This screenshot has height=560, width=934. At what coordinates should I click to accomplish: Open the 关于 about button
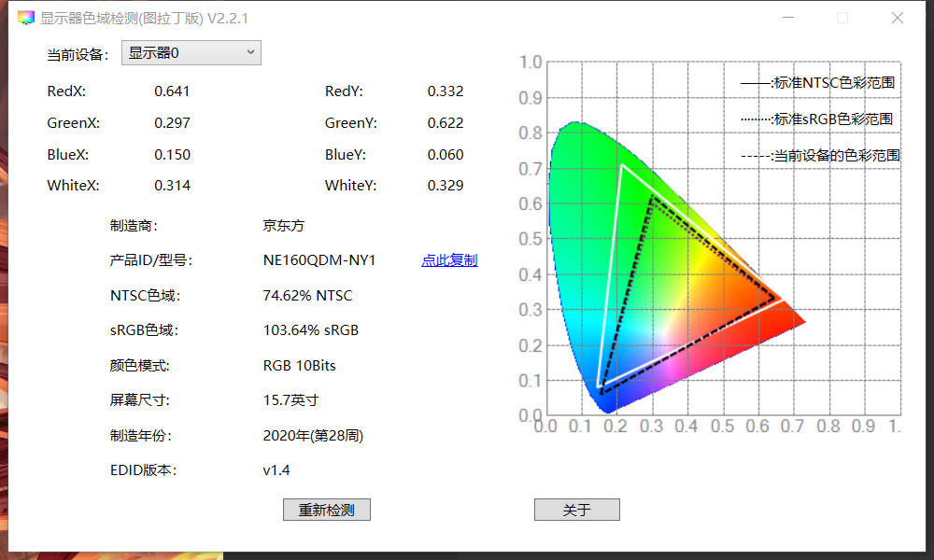576,510
